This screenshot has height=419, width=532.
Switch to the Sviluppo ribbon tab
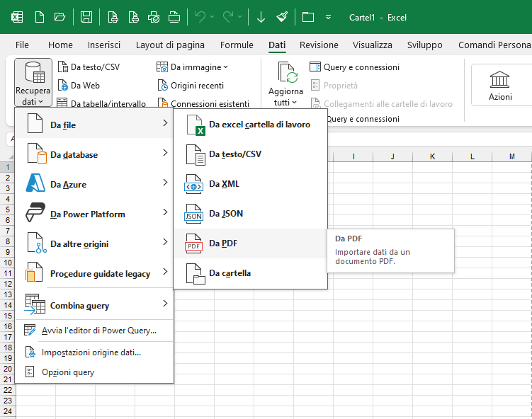[x=424, y=45]
